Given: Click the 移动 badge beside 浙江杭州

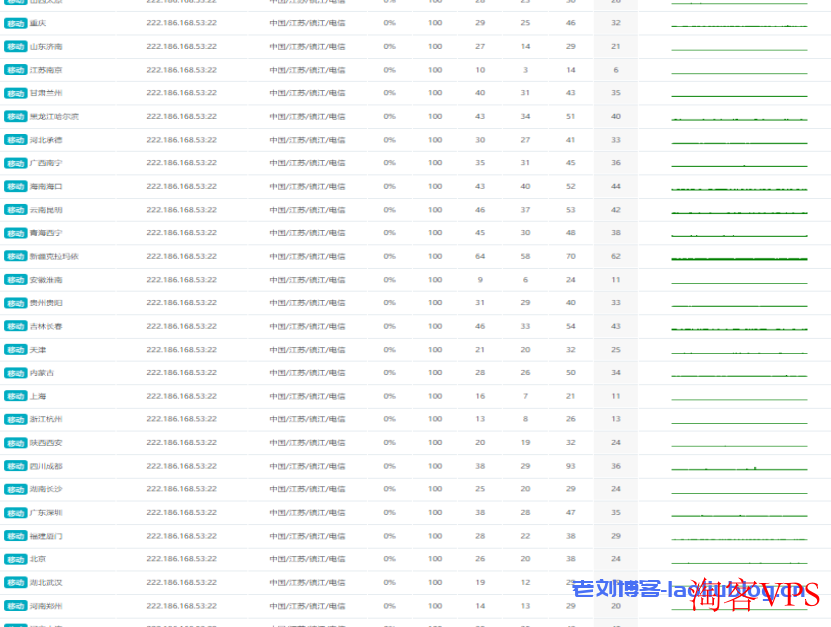Looking at the screenshot, I should point(15,420).
